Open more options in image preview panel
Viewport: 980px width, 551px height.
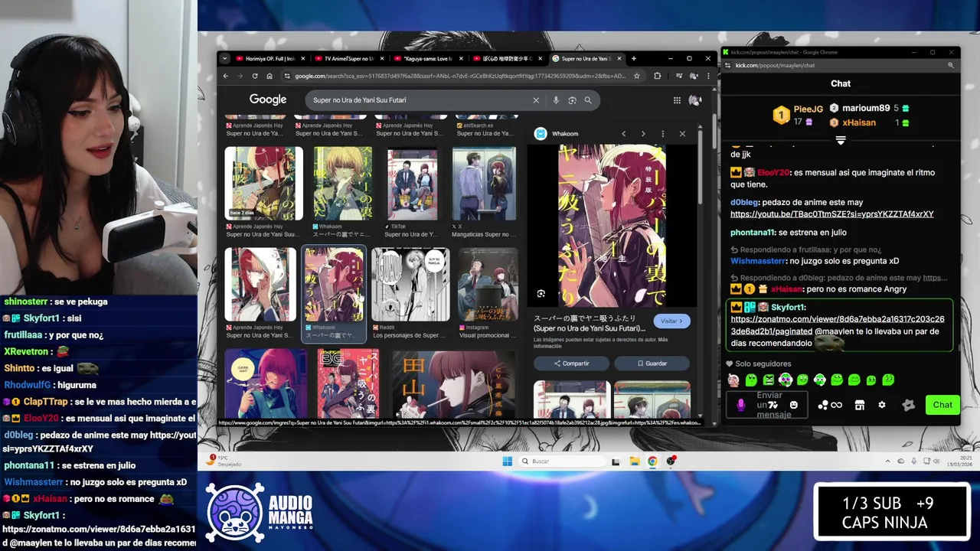click(x=663, y=134)
